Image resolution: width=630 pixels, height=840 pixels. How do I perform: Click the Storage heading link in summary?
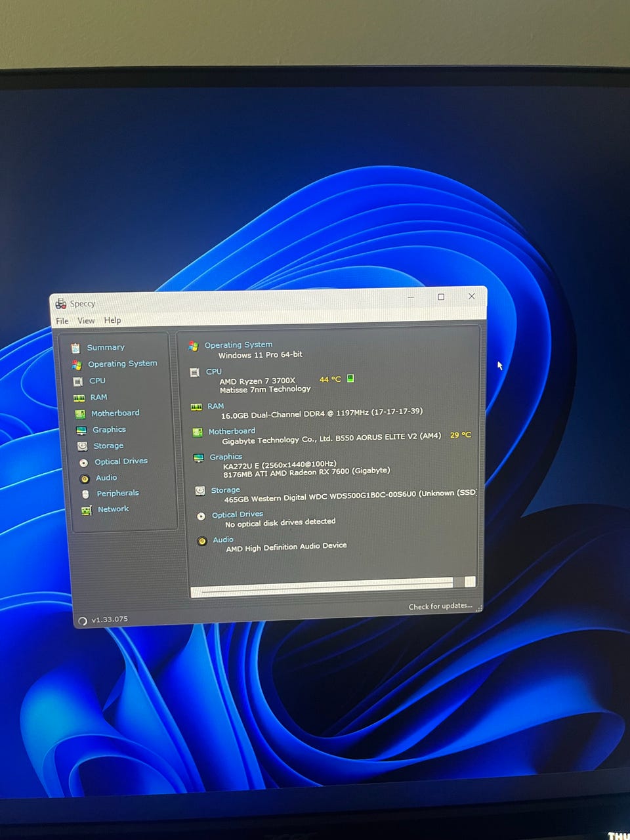[226, 490]
